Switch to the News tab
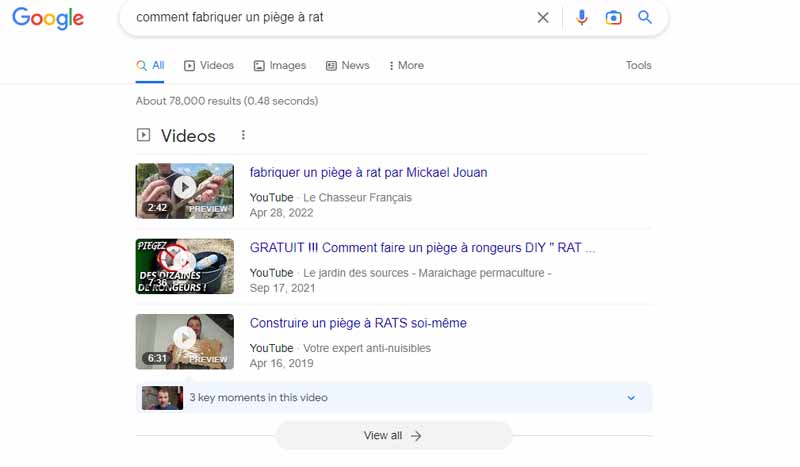 click(x=347, y=65)
